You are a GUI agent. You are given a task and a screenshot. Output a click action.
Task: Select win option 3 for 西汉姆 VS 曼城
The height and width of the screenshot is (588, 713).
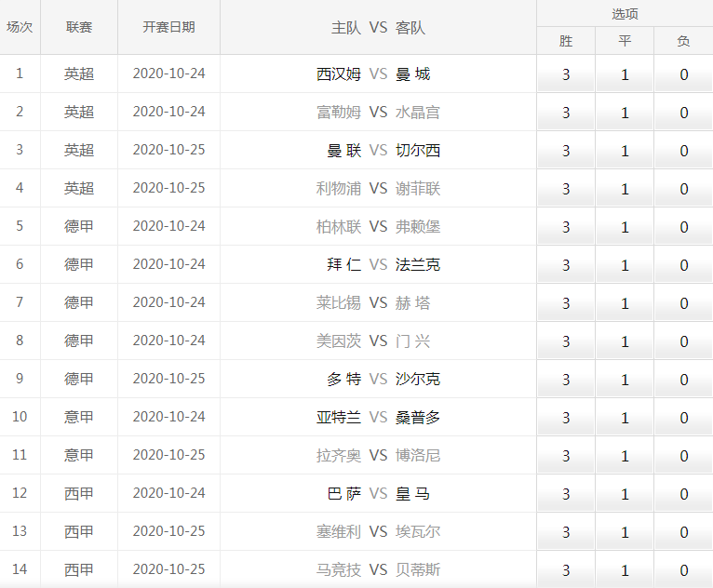tap(566, 74)
